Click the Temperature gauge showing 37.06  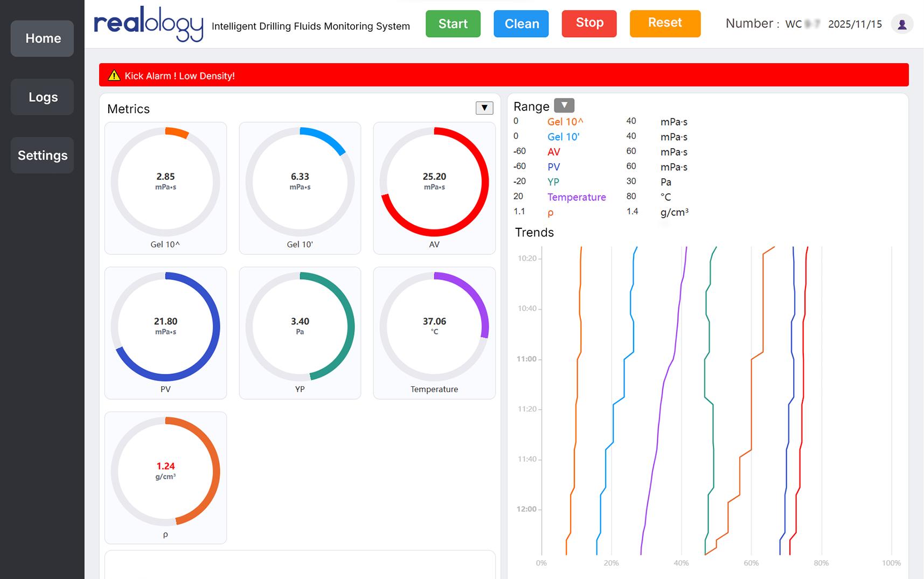tap(434, 327)
